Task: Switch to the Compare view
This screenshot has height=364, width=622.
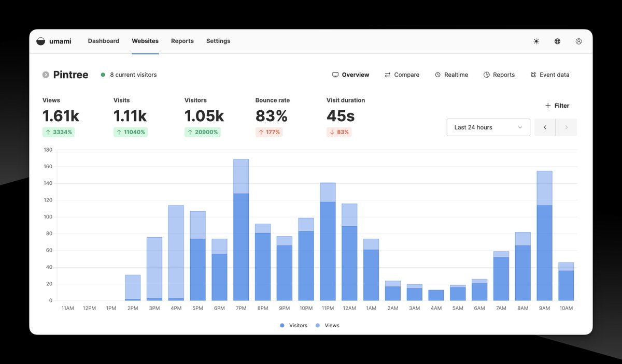Action: (402, 75)
